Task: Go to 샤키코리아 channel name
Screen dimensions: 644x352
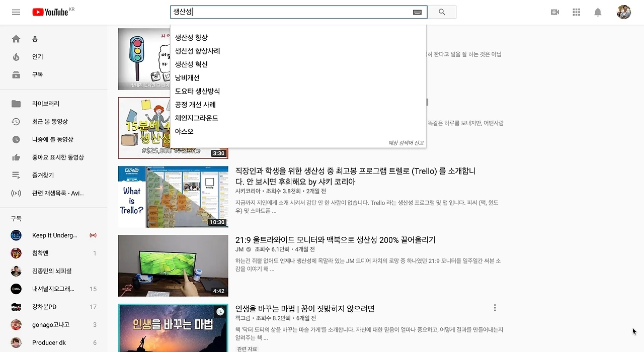Action: (248, 191)
